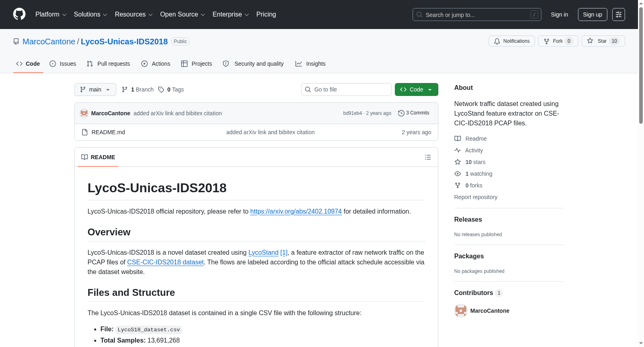
Task: Jump to Readme from About sidebar
Action: (471, 139)
